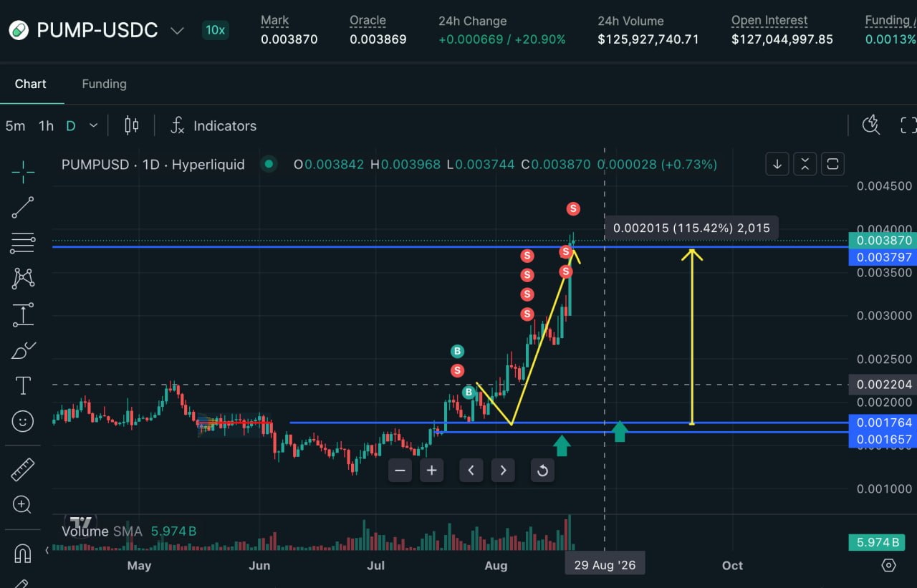Open the candlestick chart type selector
This screenshot has height=588, width=917.
[131, 126]
